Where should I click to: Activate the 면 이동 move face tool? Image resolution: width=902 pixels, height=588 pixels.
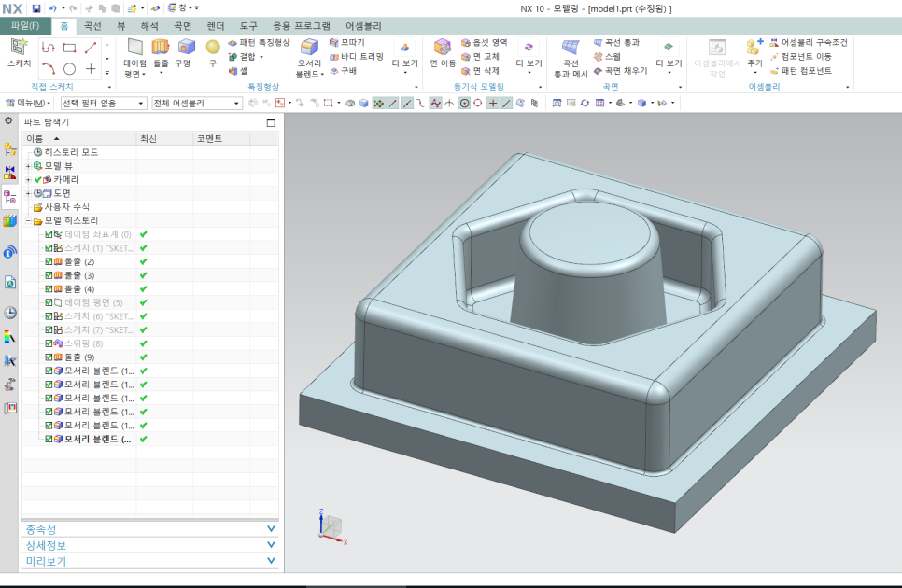tap(443, 53)
